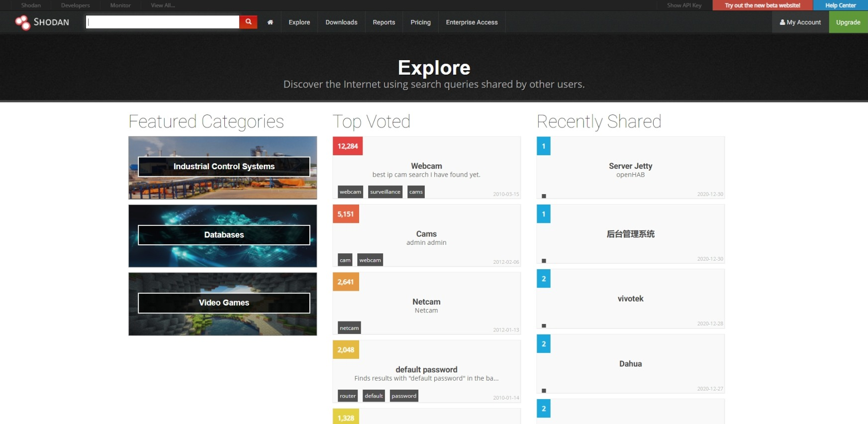Viewport: 868px width, 424px height.
Task: Click the 2,641 vote count badge
Action: tap(346, 282)
